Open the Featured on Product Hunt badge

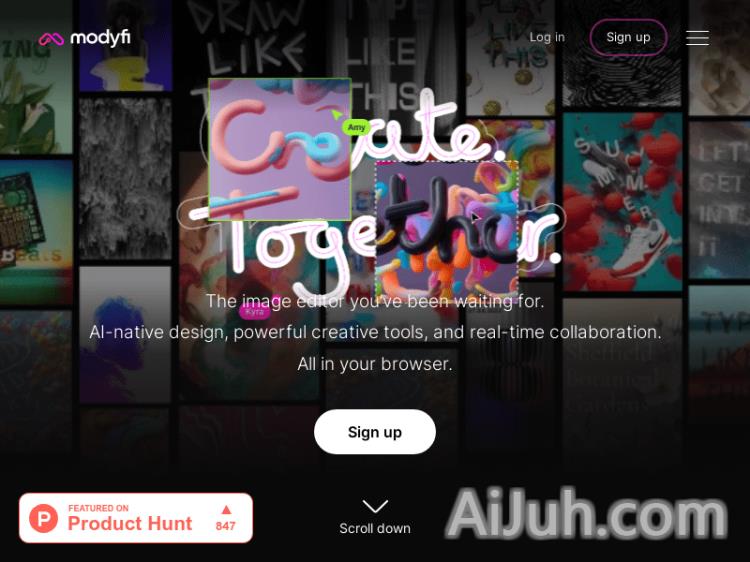point(136,518)
